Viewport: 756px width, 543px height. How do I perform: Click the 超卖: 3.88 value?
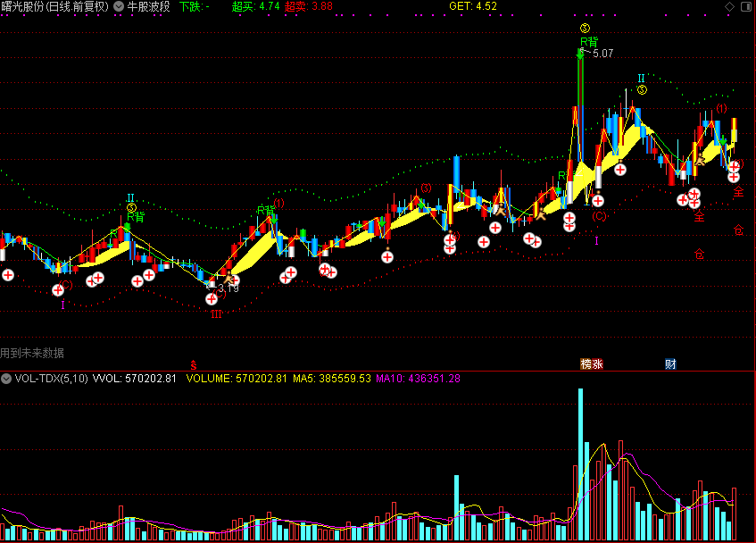click(x=309, y=6)
